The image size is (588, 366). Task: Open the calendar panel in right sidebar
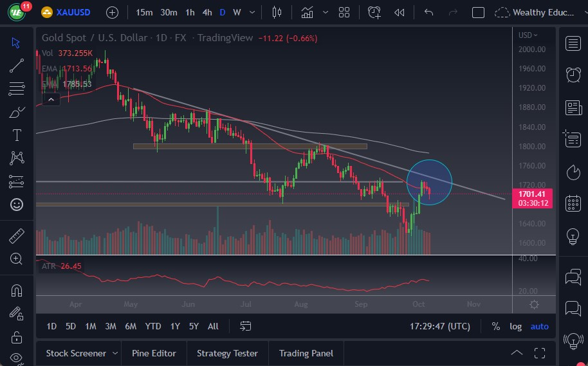pos(573,204)
